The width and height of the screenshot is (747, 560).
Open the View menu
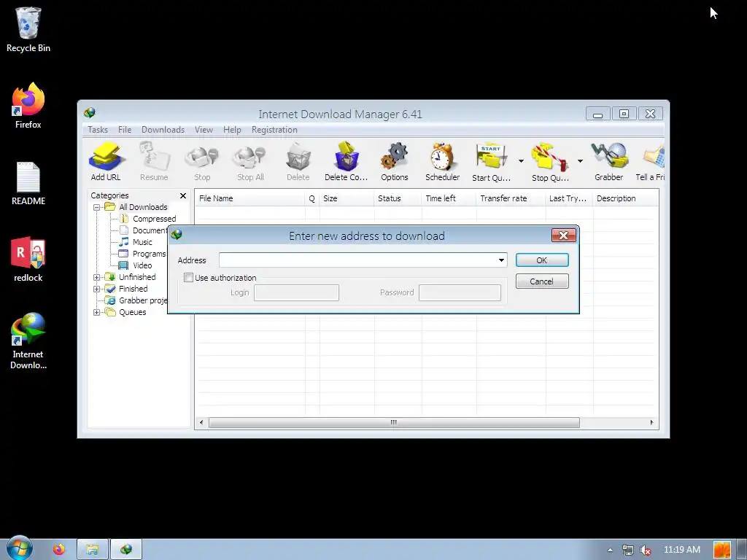[204, 130]
